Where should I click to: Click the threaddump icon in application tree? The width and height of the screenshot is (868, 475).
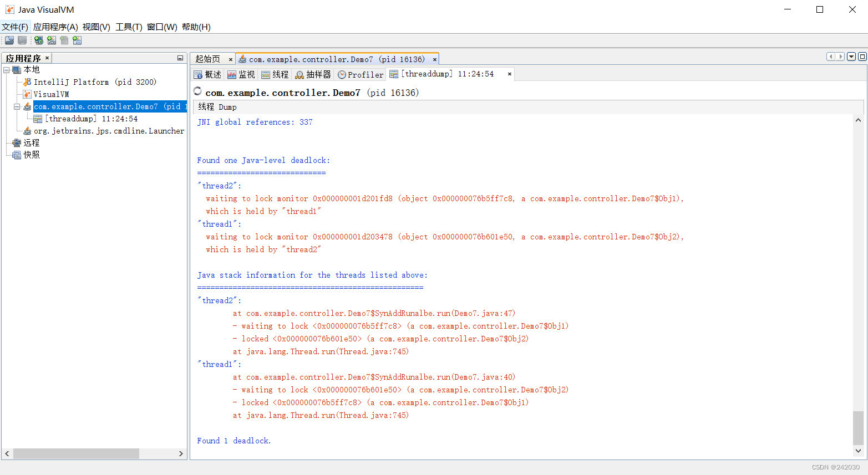click(38, 119)
